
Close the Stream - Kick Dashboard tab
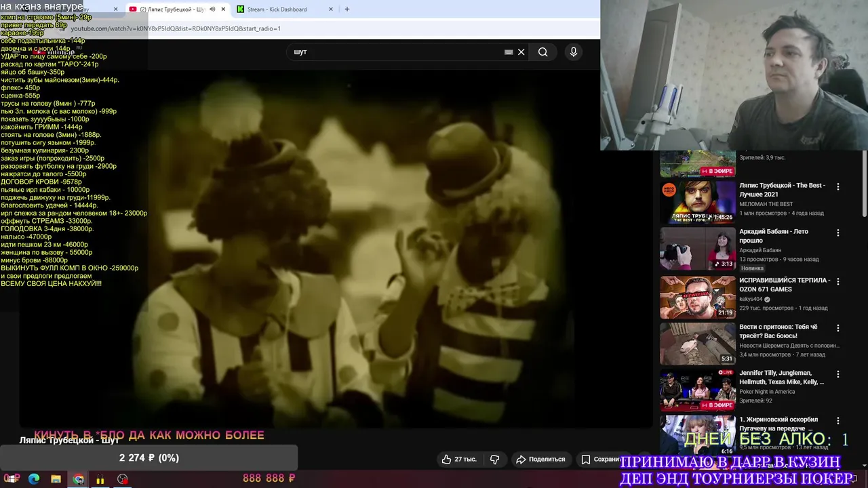pyautogui.click(x=331, y=9)
